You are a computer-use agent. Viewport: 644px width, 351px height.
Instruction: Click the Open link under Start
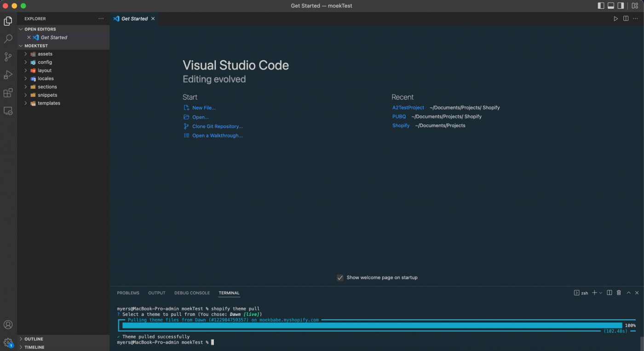(200, 117)
